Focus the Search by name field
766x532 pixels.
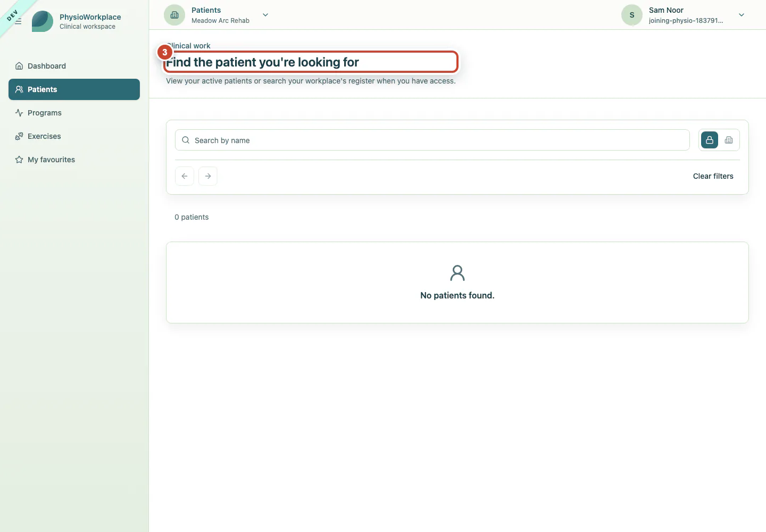point(432,140)
